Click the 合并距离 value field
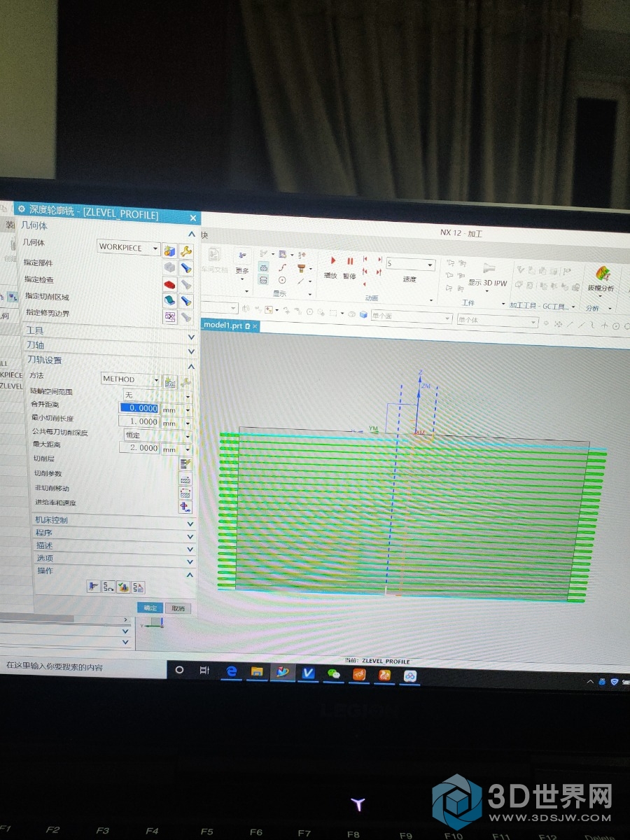The height and width of the screenshot is (840, 630). [140, 409]
